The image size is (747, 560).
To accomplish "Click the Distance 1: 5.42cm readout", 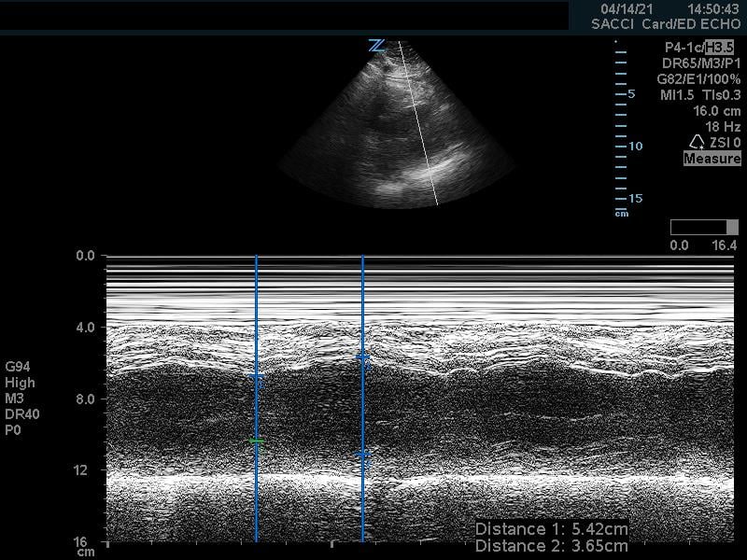I will pos(551,529).
